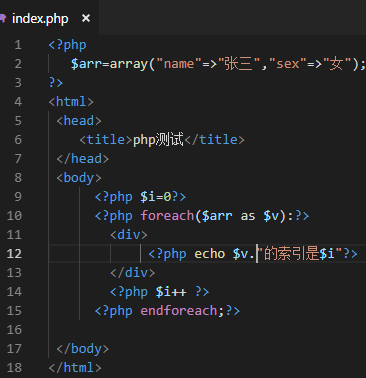
Task: Click line number 18 in the gutter
Action: coord(14,368)
